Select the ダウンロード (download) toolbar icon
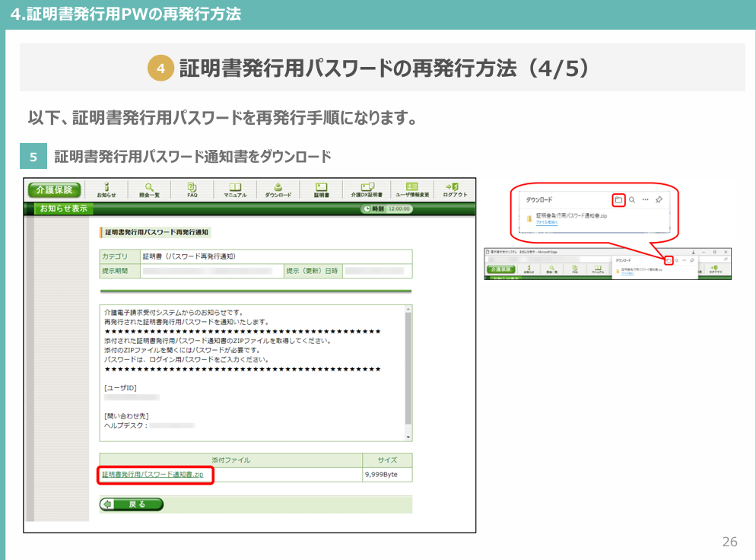Screen dimensions: 756x560 pyautogui.click(x=278, y=189)
